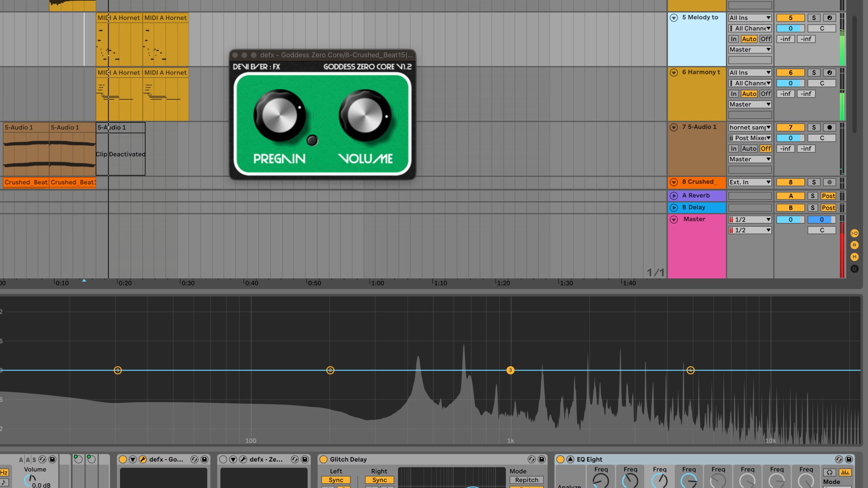
Task: Solo the 6 Harmony track
Action: pos(814,73)
